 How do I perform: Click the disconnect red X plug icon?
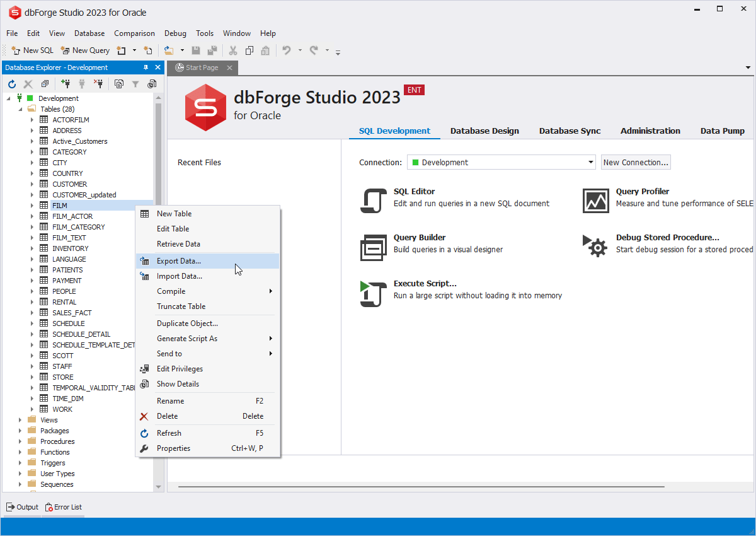click(x=98, y=83)
